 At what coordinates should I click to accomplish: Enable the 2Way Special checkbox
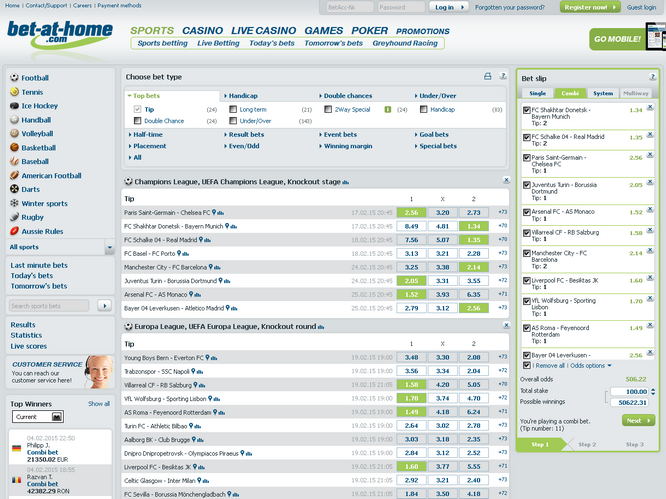pos(328,109)
